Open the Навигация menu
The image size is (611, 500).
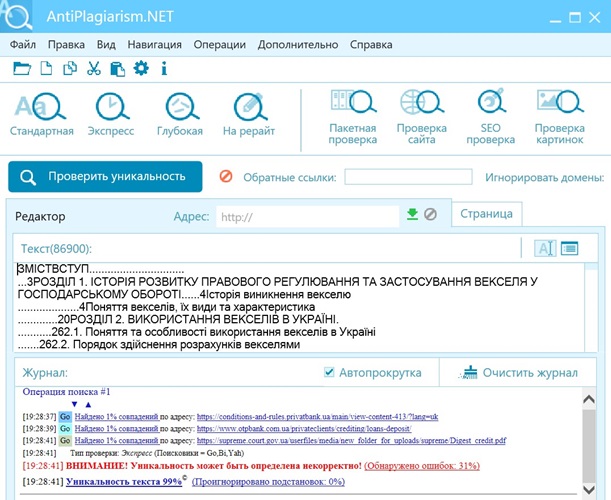tap(155, 44)
